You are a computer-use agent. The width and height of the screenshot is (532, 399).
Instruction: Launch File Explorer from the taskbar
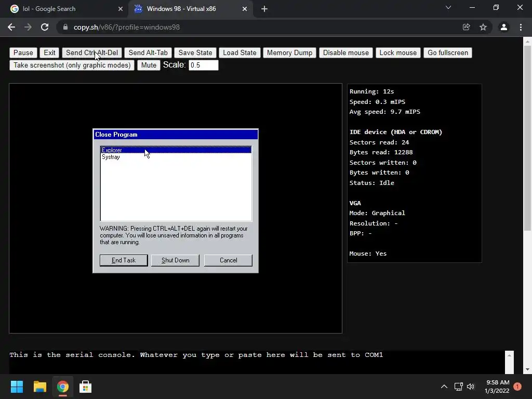pyautogui.click(x=39, y=387)
